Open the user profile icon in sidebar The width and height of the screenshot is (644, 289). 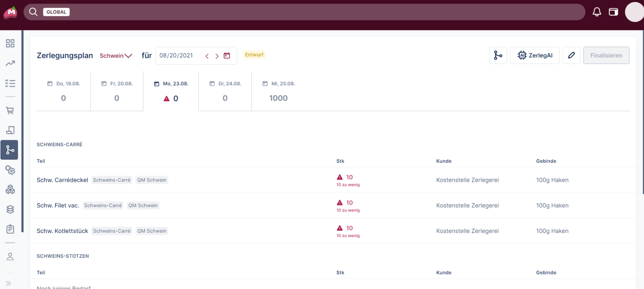(10, 256)
